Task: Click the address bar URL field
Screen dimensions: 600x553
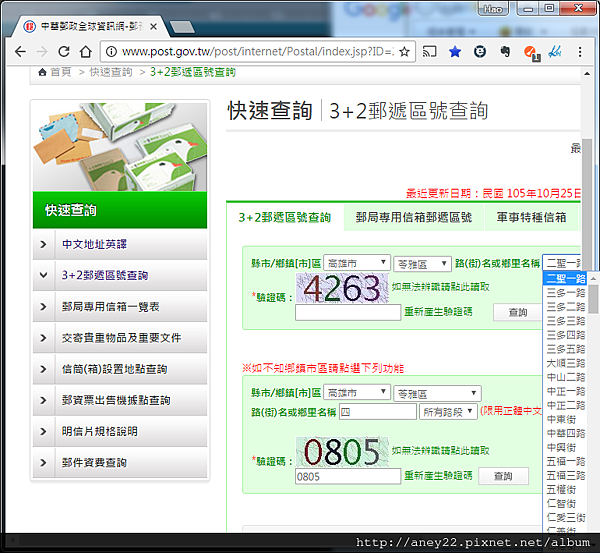Action: coord(258,51)
